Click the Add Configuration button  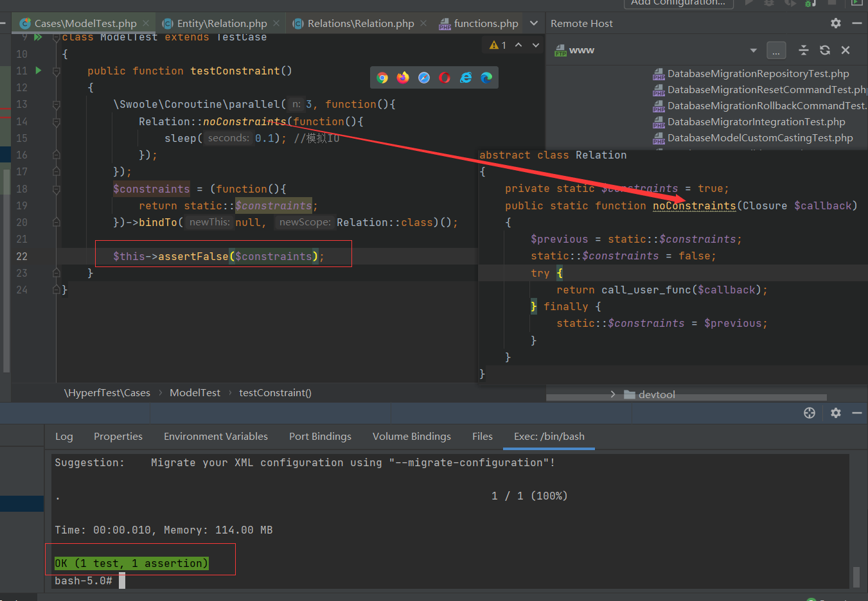678,3
